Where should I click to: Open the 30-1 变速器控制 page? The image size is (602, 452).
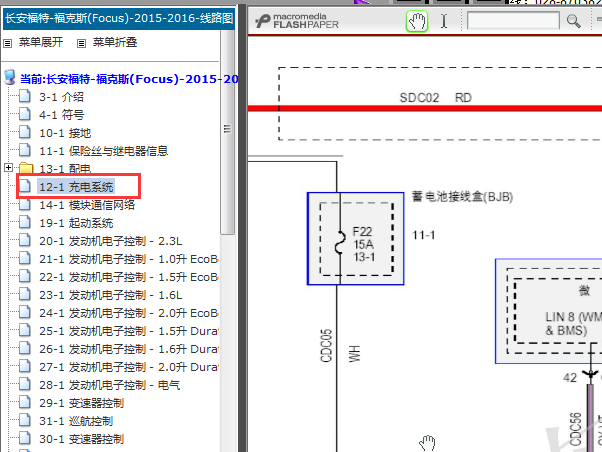click(x=81, y=439)
